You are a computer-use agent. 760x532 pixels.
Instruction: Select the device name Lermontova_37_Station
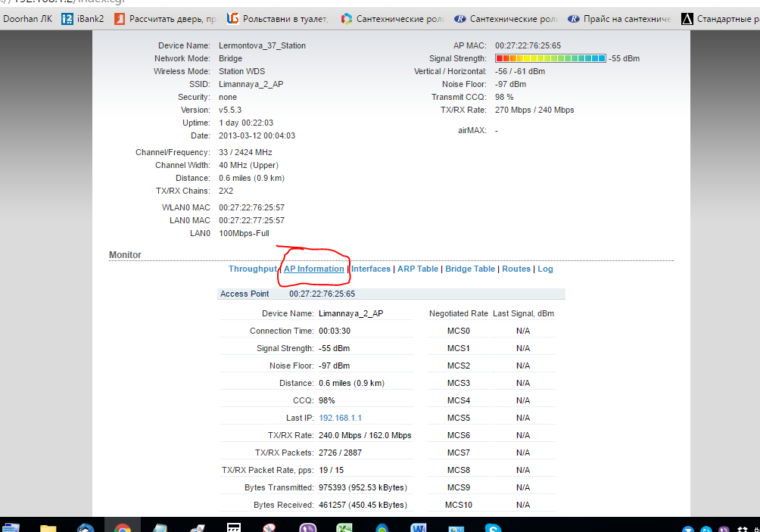click(262, 45)
